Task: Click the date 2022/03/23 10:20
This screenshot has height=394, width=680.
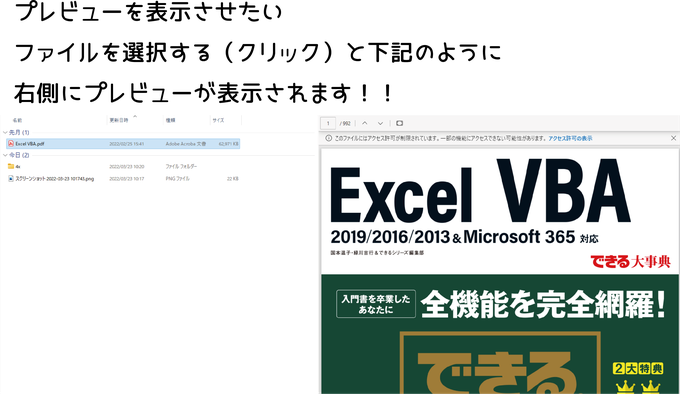Action: click(127, 166)
